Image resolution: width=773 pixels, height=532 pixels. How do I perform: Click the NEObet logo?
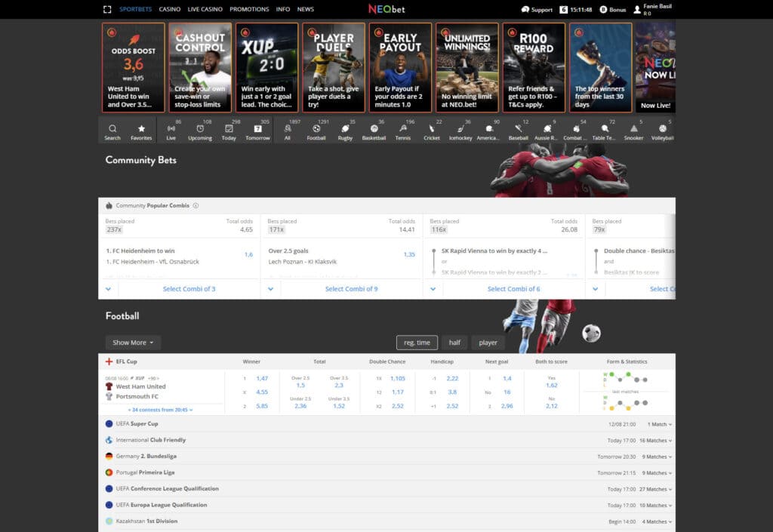pyautogui.click(x=386, y=9)
